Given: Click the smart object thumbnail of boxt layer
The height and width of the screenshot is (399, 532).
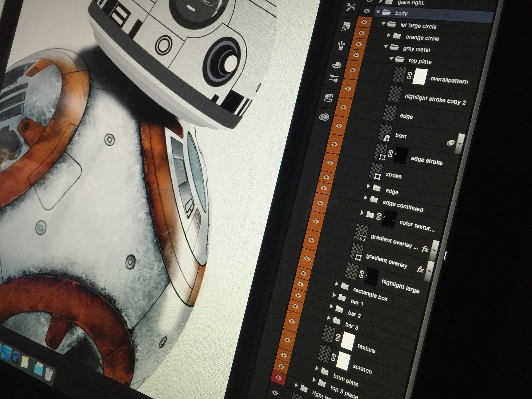Looking at the screenshot, I should click(385, 133).
